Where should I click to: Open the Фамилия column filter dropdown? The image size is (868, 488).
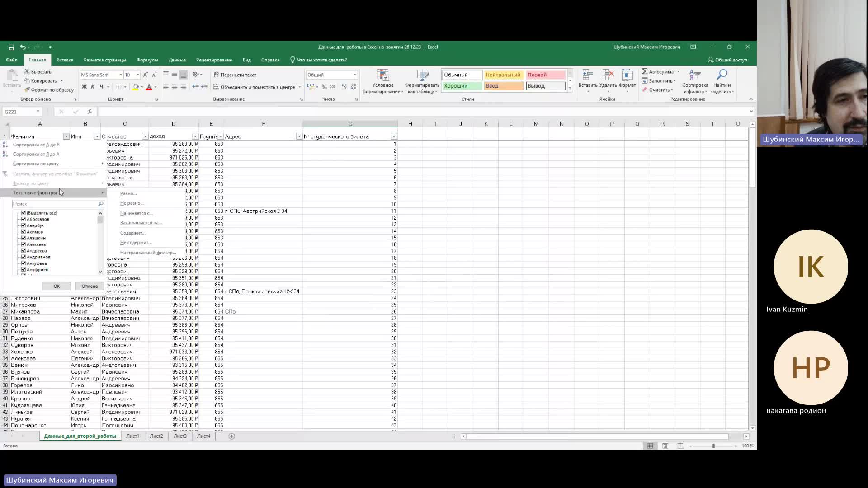pyautogui.click(x=66, y=136)
